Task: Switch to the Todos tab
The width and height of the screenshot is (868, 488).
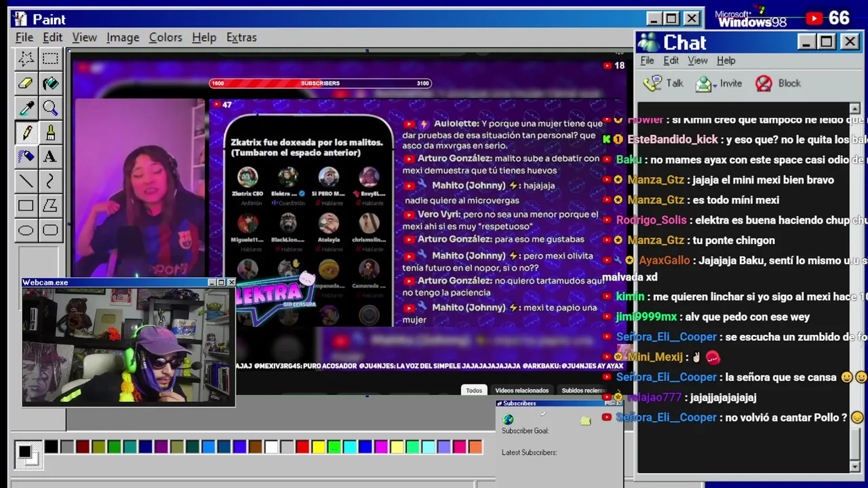Action: click(474, 390)
